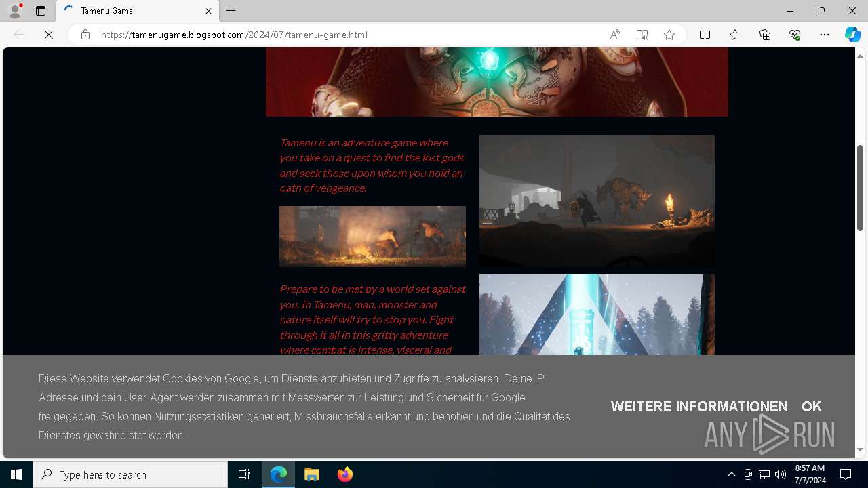Open File Explorer from taskbar
Viewport: 868px width, 488px height.
(x=312, y=474)
